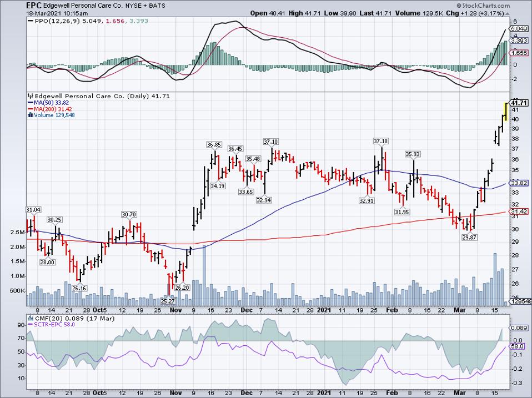Click the Edgewell Personal Care Co. (Daily) legend

tap(103, 96)
